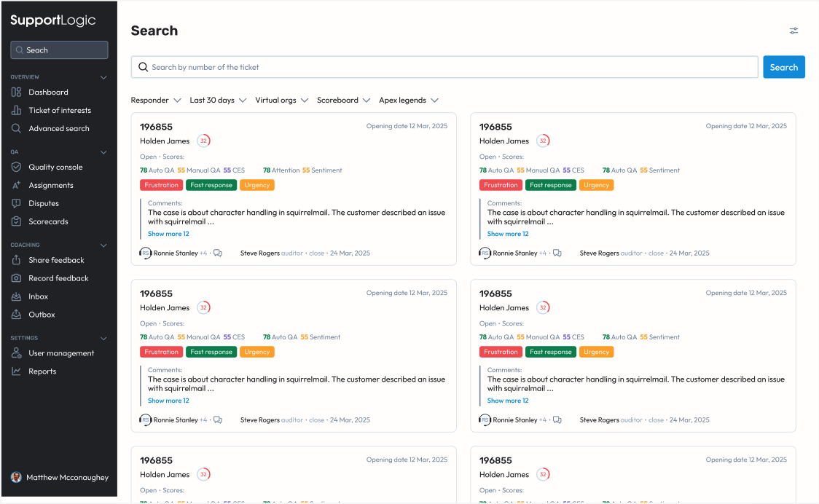Click the Scorecards clipboard icon

coord(16,221)
